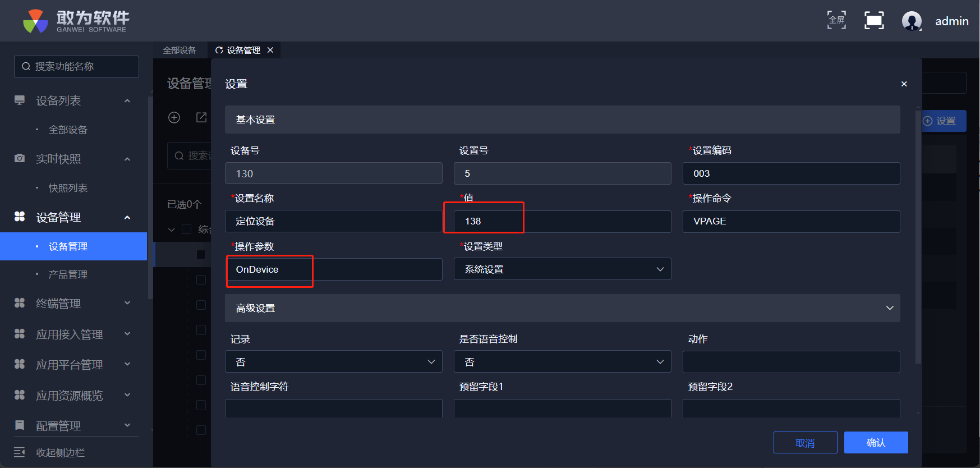Click the export icon beside add
Screen dimensions: 980x468
point(201,117)
